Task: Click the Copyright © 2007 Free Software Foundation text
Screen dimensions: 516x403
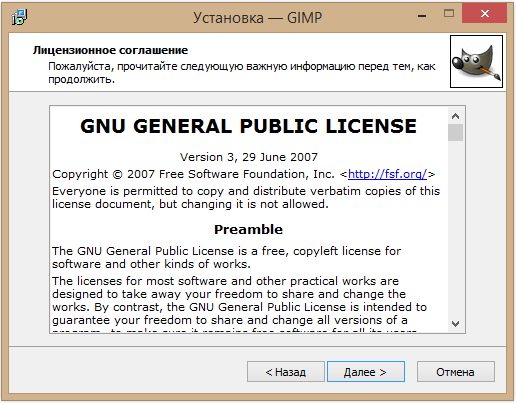Action: pyautogui.click(x=193, y=174)
